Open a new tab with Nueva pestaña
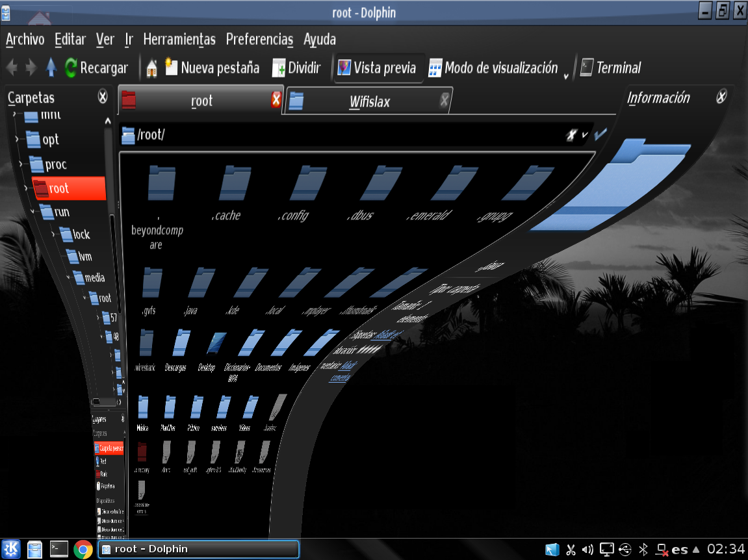Screen dimensions: 748x560 pyautogui.click(x=212, y=68)
